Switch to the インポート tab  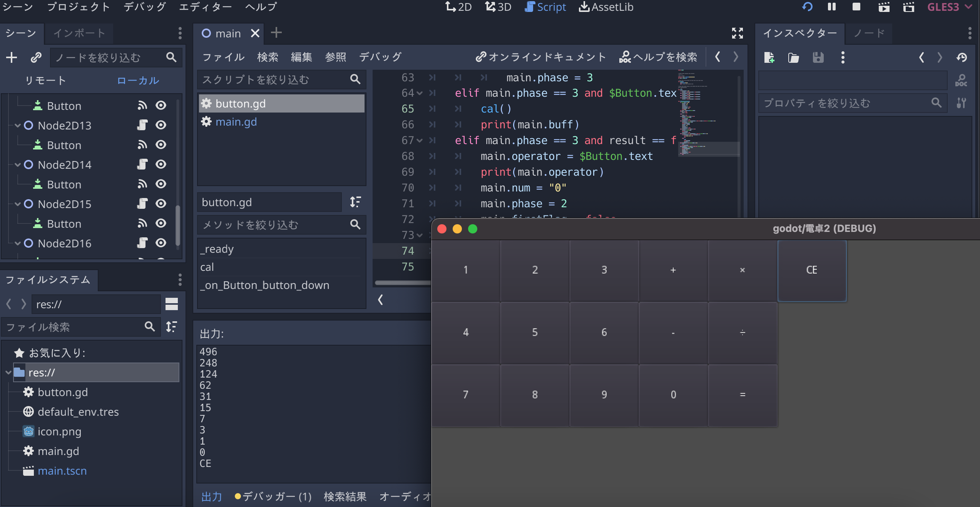79,33
